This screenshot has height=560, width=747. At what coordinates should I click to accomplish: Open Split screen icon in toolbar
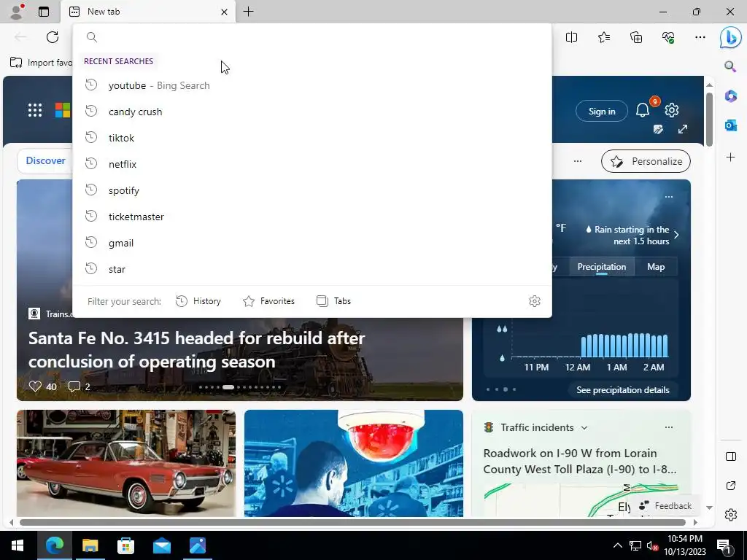click(x=571, y=37)
